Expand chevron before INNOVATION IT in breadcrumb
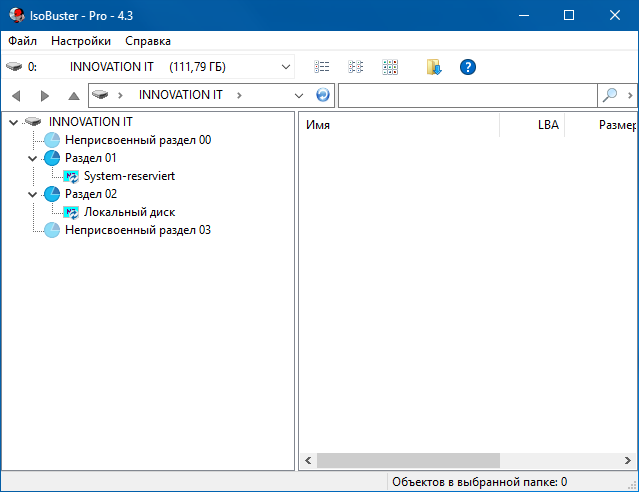The width and height of the screenshot is (639, 492). pos(120,95)
